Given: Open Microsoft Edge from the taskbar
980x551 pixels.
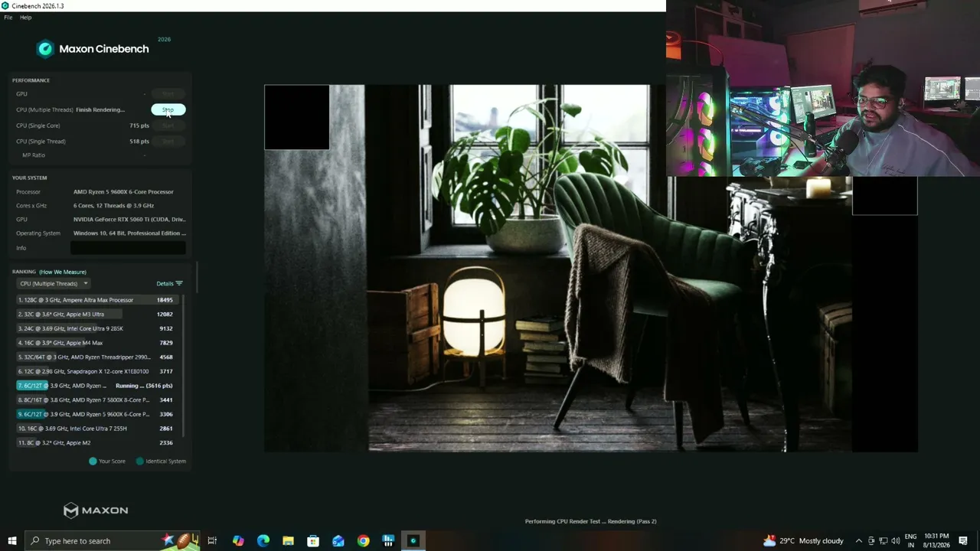Looking at the screenshot, I should coord(263,541).
